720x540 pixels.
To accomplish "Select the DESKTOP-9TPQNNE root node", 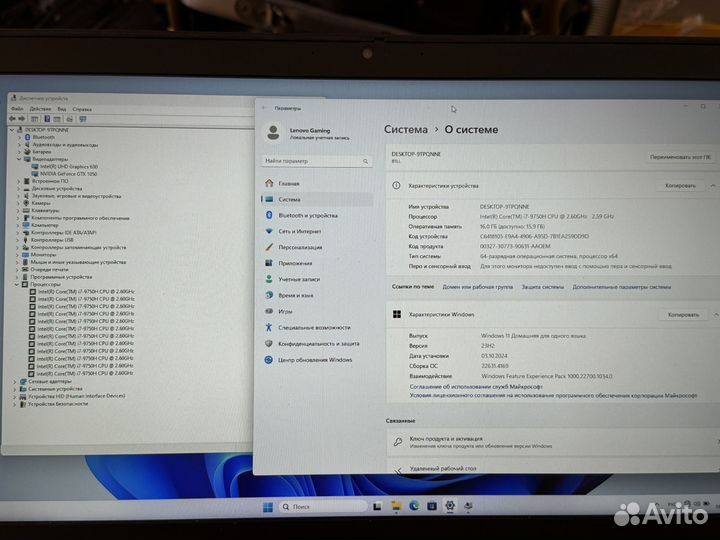I will tap(47, 130).
